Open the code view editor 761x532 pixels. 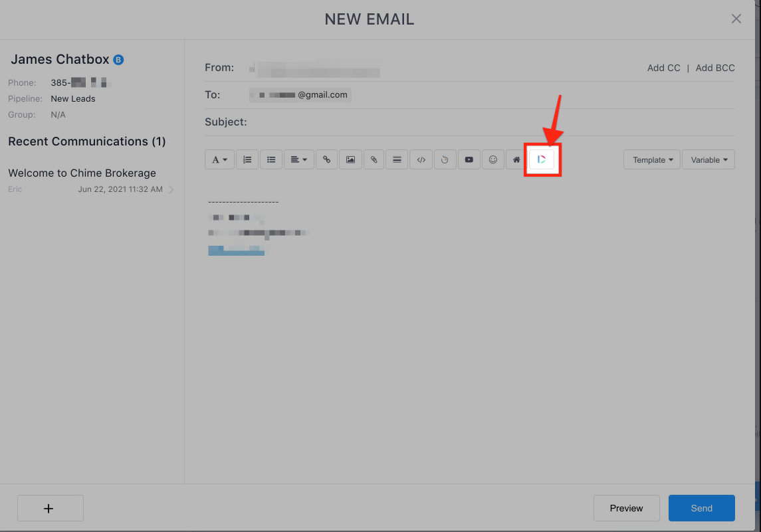[x=421, y=159]
